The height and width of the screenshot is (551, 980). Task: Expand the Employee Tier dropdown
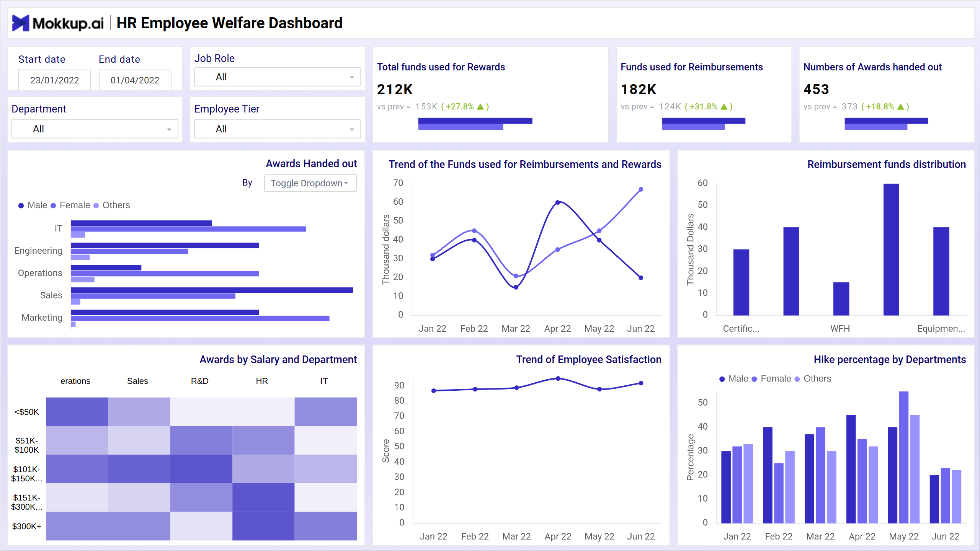(x=278, y=129)
